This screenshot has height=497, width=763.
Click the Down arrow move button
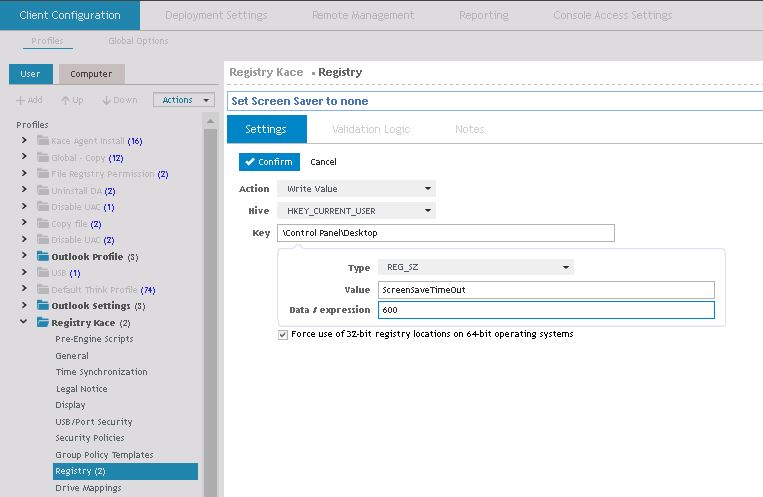tap(105, 100)
